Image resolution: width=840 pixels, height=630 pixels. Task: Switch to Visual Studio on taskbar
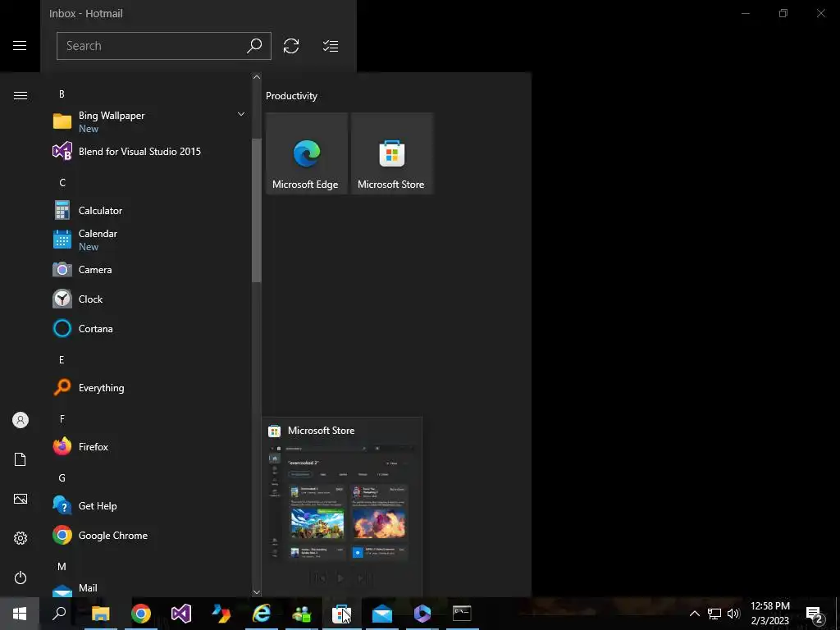click(181, 614)
